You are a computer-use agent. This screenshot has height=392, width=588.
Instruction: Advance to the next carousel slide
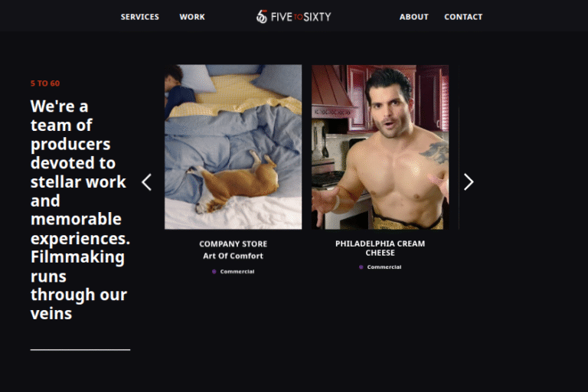(469, 182)
